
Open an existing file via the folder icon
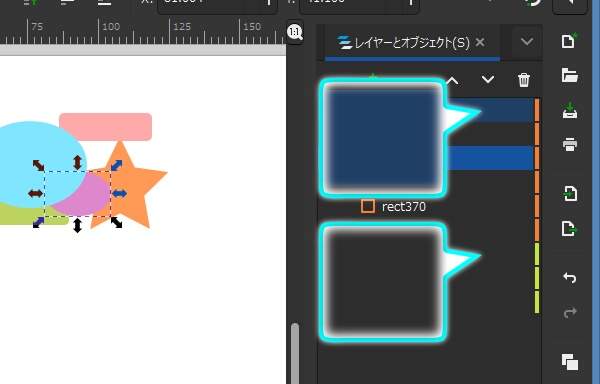[569, 75]
